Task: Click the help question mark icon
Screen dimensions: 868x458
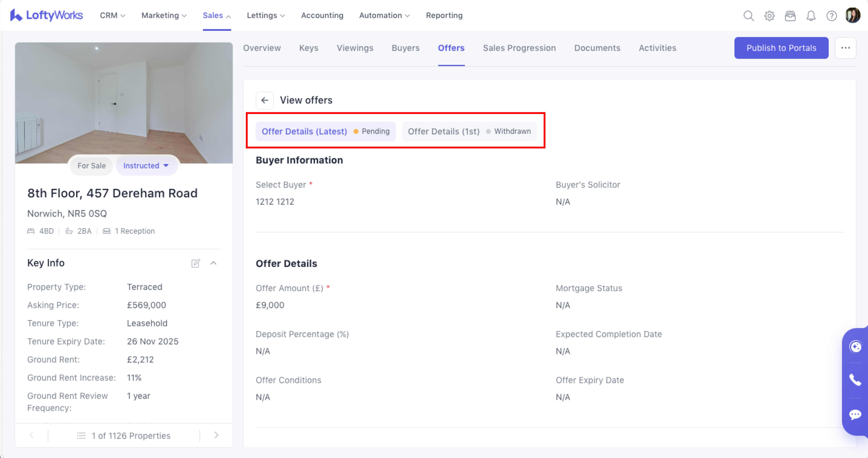Action: (831, 16)
